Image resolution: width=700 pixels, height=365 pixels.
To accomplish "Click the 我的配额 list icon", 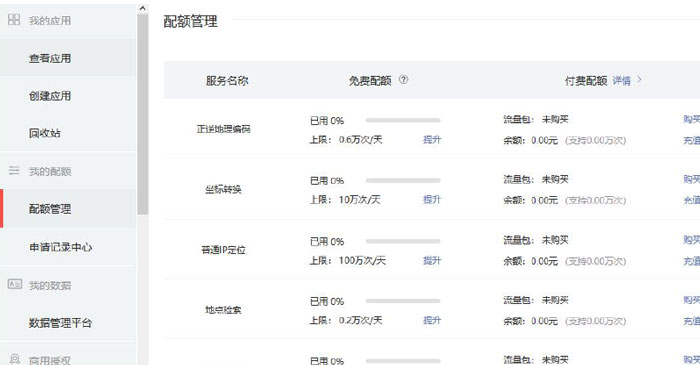I will point(14,170).
